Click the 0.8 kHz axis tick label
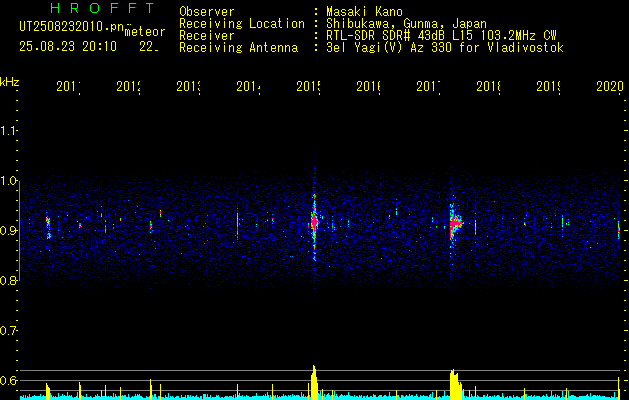This screenshot has height=400, width=629. 8,280
